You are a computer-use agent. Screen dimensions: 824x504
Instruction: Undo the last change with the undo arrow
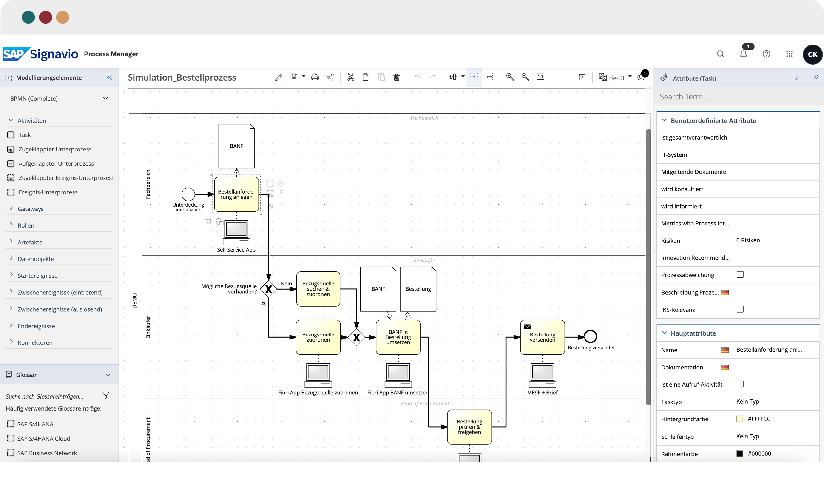point(417,77)
